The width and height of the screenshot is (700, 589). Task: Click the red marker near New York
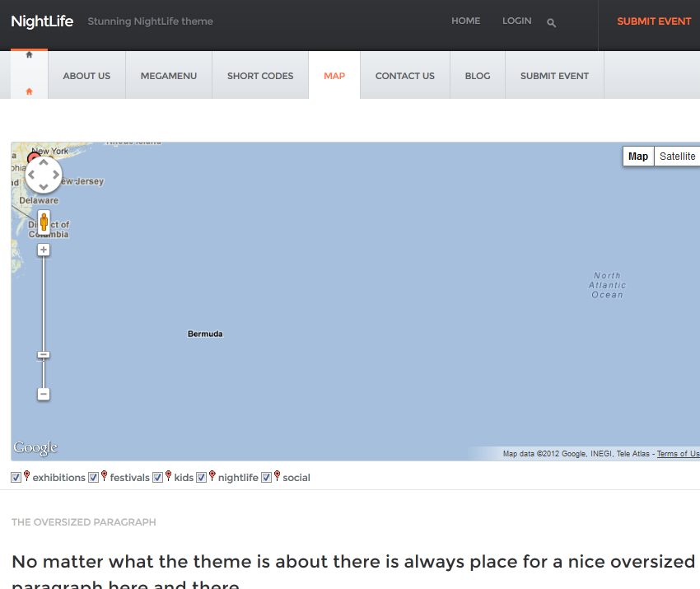[33, 157]
